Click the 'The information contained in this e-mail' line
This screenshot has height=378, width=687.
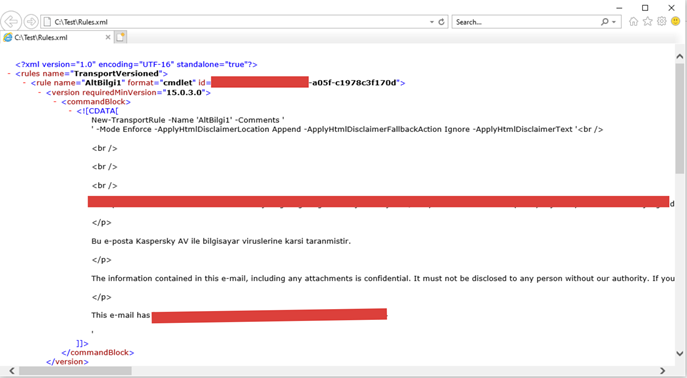[383, 278]
